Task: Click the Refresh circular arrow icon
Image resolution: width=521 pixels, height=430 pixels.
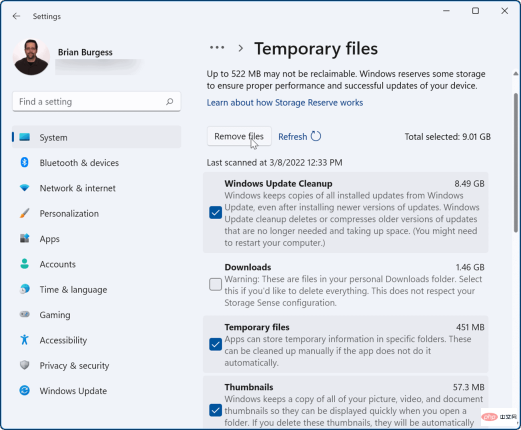Action: click(x=316, y=136)
